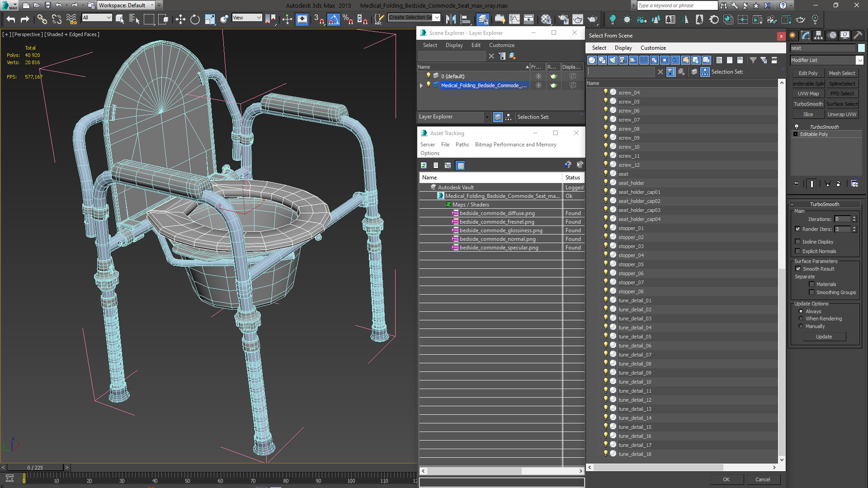Open Edit menu in Scene Explorer
Viewport: 868px width, 488px height.
click(x=476, y=45)
